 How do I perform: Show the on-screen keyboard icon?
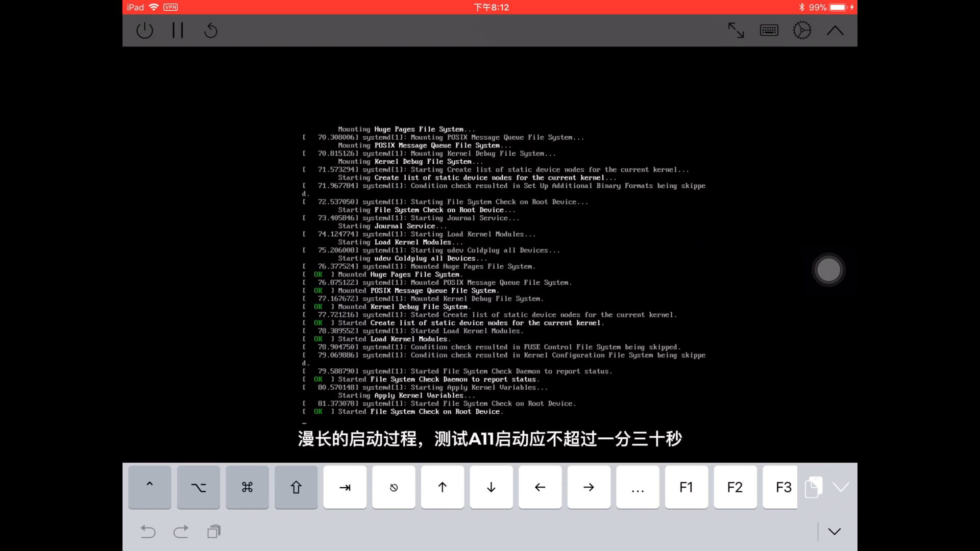coord(769,31)
